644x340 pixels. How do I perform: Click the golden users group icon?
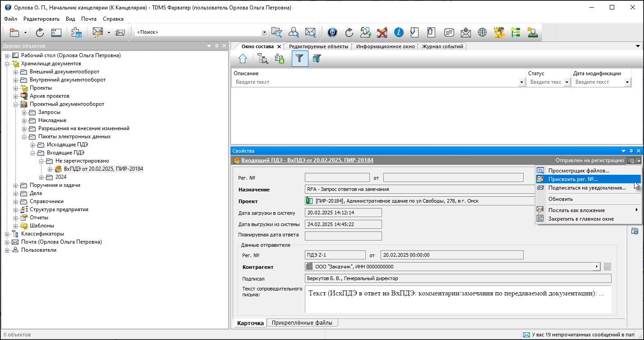[499, 32]
